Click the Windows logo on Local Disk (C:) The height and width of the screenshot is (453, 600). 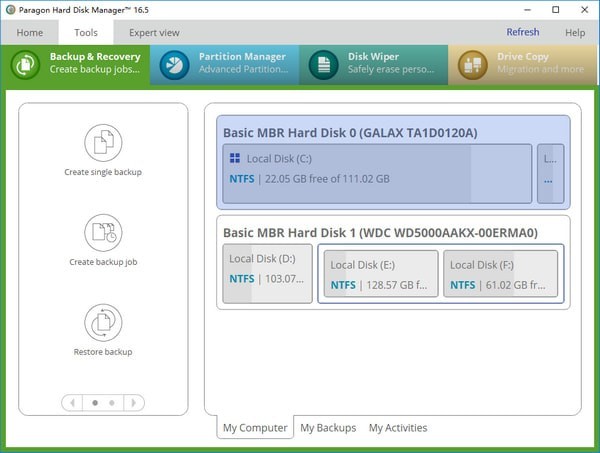pos(235,158)
